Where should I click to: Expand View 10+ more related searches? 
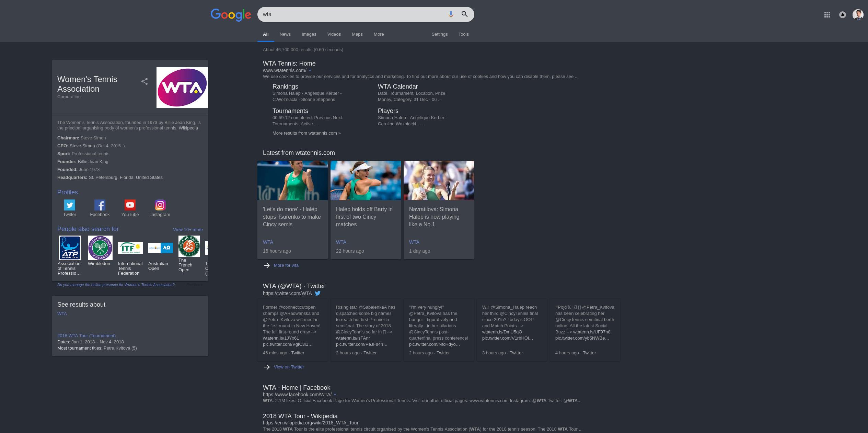tap(188, 229)
